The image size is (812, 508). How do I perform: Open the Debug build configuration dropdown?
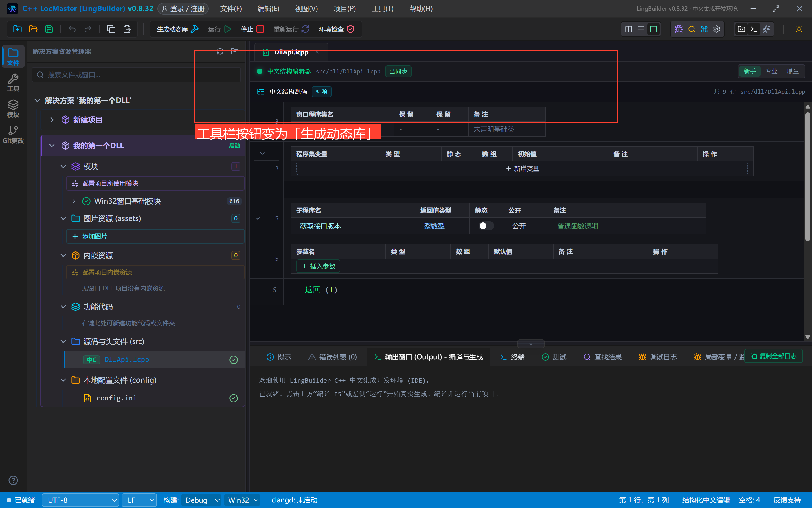[x=201, y=500]
